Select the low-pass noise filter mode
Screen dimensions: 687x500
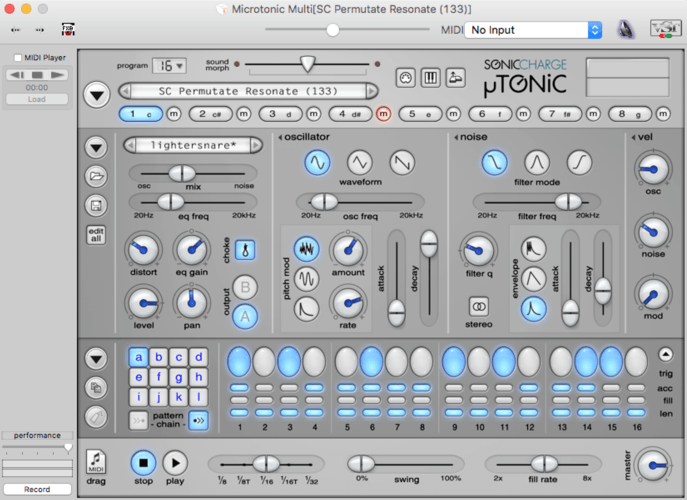pyautogui.click(x=495, y=163)
